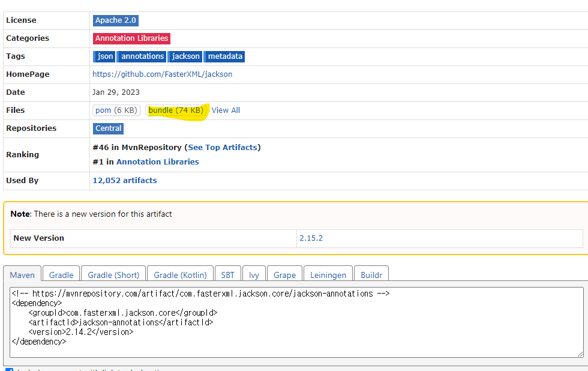Screen dimensions: 588x371
Task: Click the 'Note: There is a new version' text
Action: click(x=91, y=214)
